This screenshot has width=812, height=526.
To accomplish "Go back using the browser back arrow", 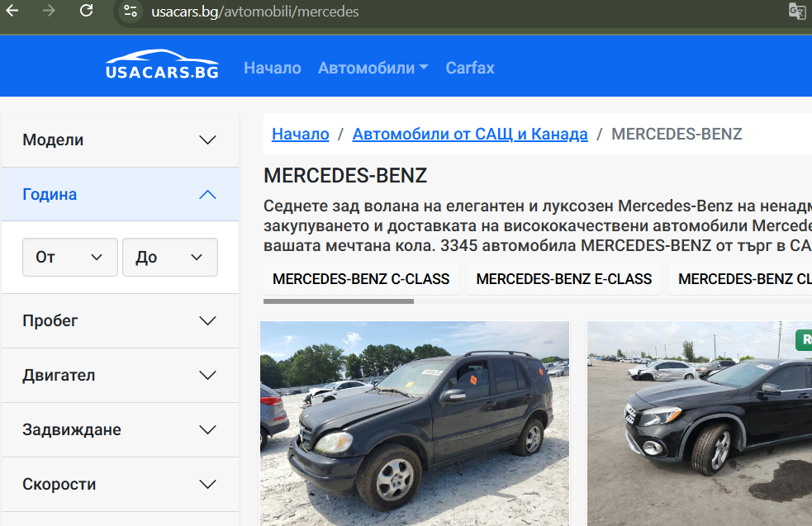I will pos(12,11).
